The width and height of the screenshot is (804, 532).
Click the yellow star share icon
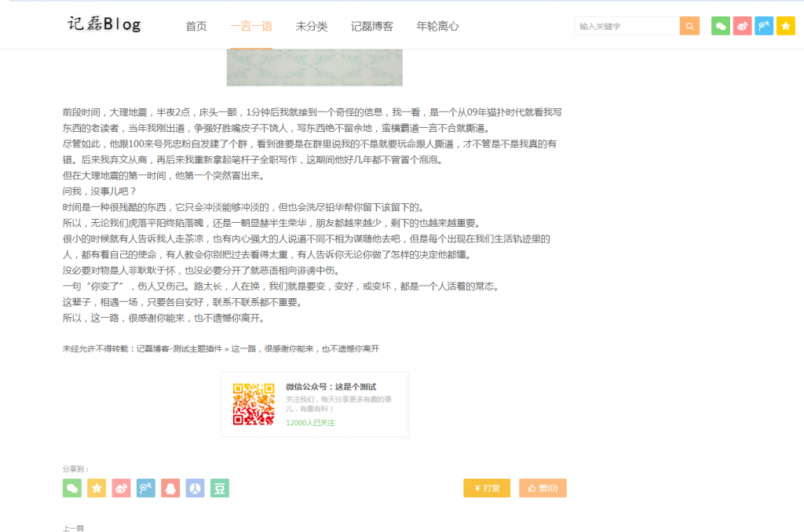coord(96,487)
